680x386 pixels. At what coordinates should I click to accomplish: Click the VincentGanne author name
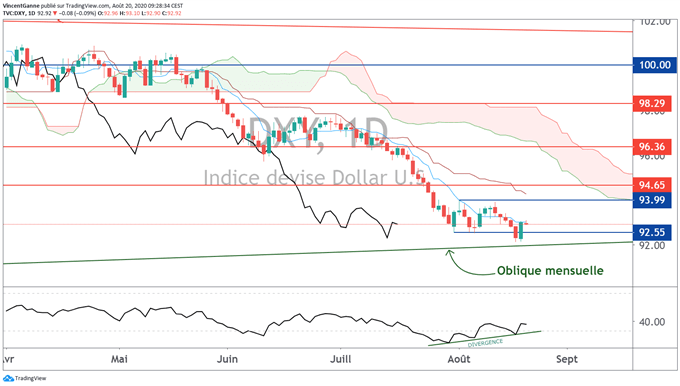(21, 6)
